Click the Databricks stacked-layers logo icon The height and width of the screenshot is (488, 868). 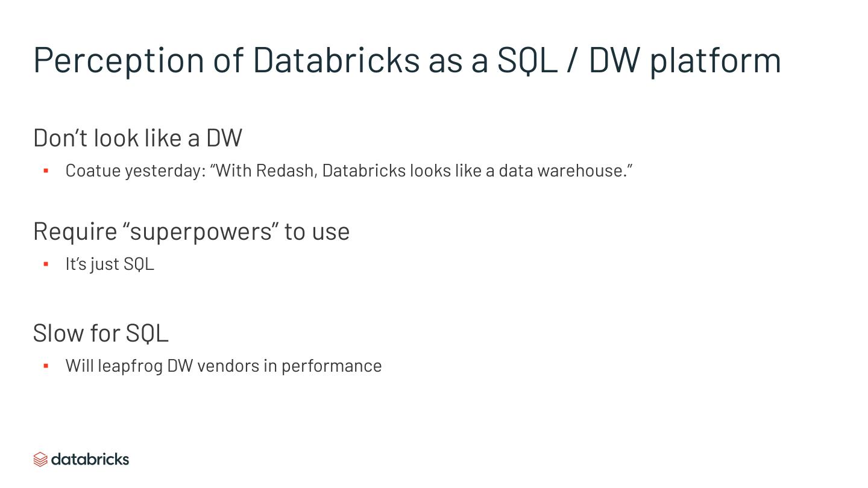pyautogui.click(x=40, y=459)
